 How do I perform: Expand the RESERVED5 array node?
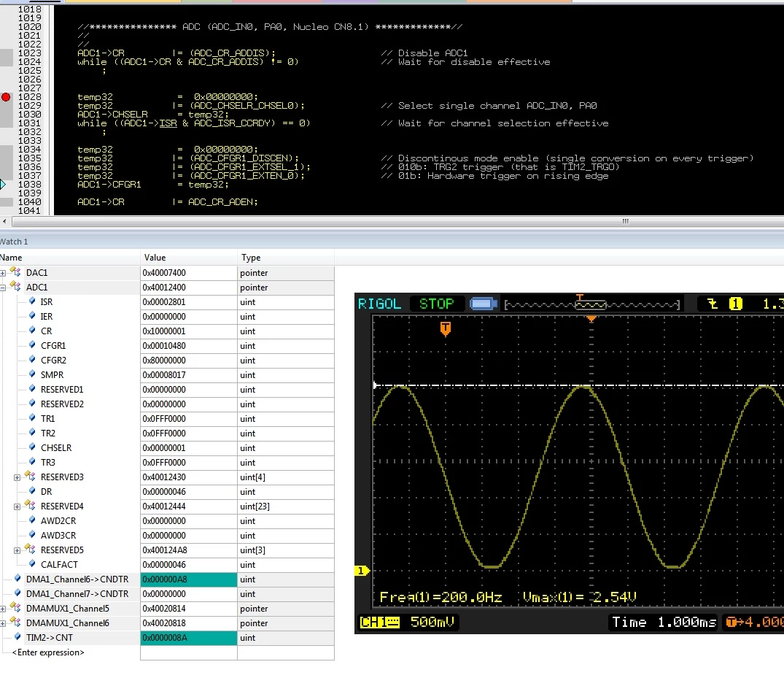(x=17, y=550)
